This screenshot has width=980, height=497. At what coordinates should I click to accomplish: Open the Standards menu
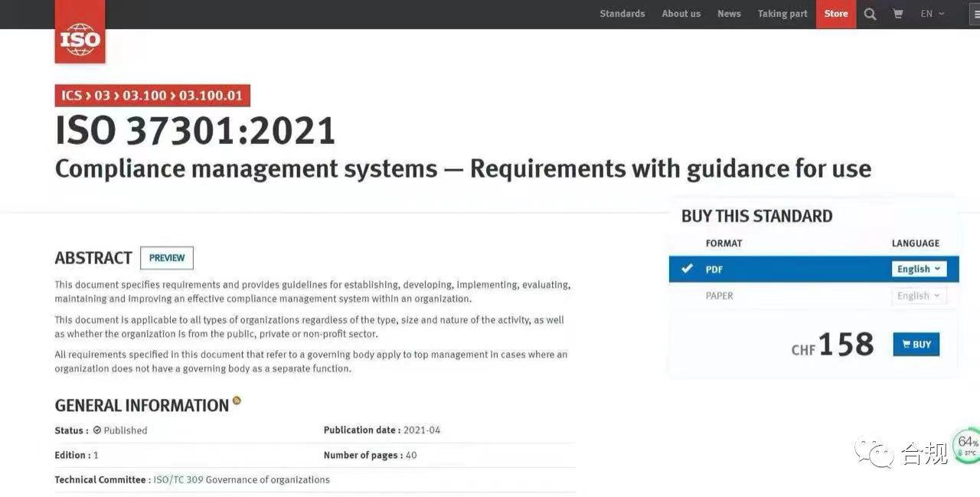tap(622, 14)
